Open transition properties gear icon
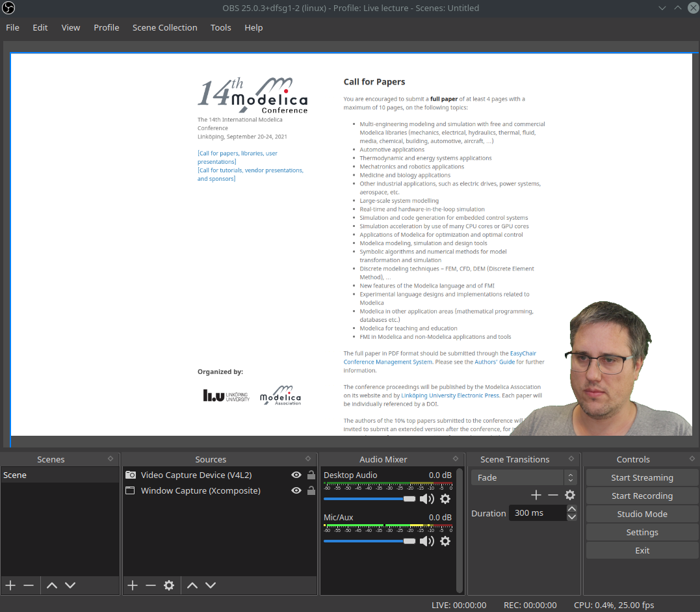 (x=570, y=495)
